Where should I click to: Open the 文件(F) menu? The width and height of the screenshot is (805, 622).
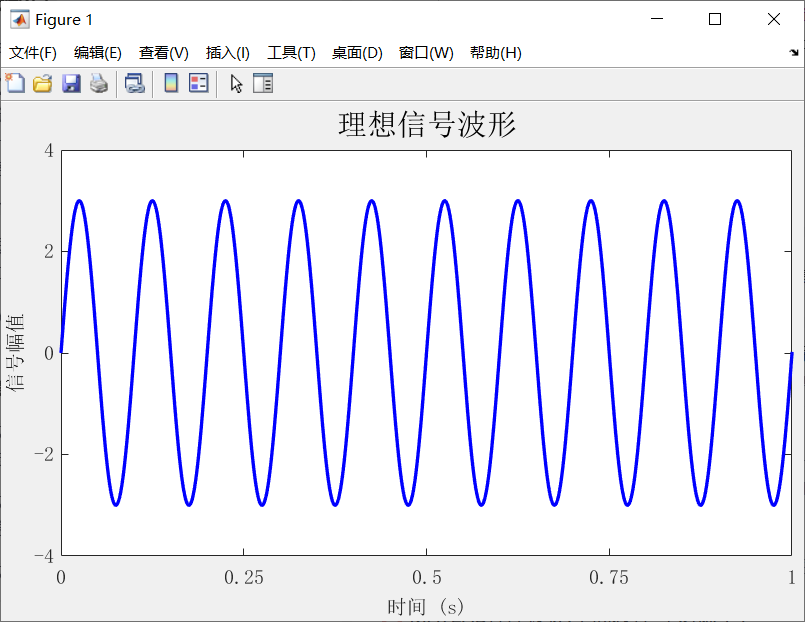[x=33, y=53]
